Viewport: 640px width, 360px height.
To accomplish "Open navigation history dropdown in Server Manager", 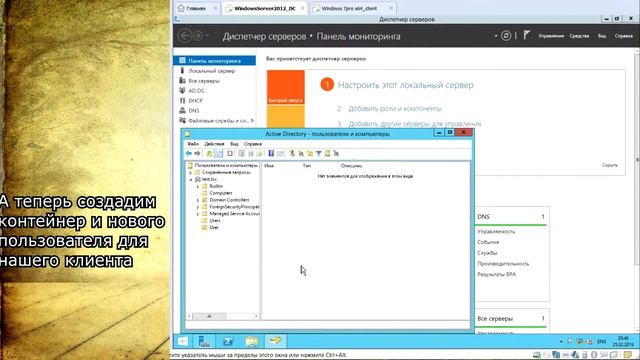I will tap(207, 36).
